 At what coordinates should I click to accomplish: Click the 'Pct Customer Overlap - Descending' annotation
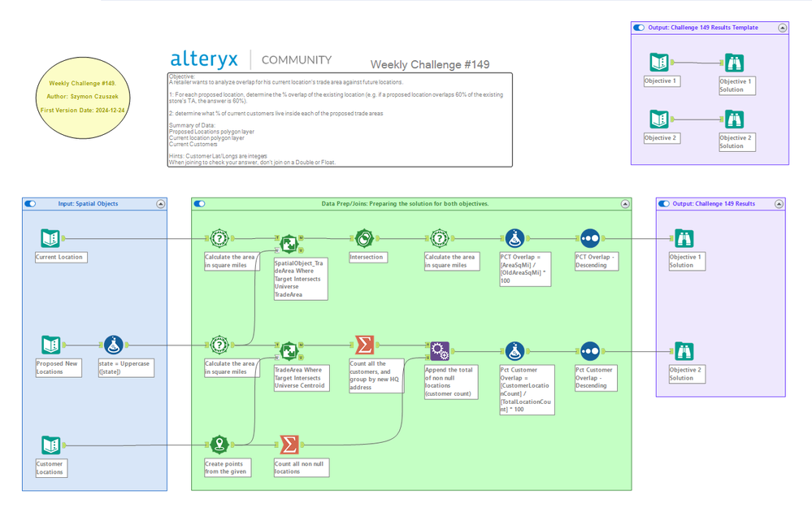pos(596,378)
